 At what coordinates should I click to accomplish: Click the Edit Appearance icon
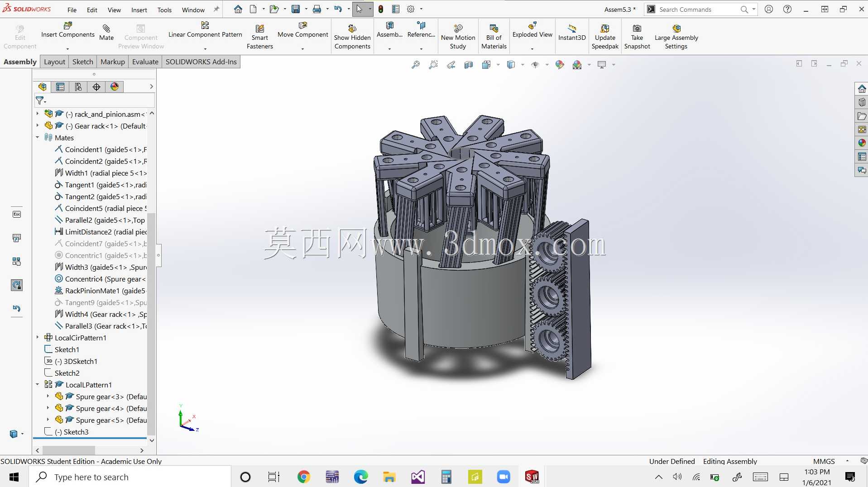tap(560, 65)
